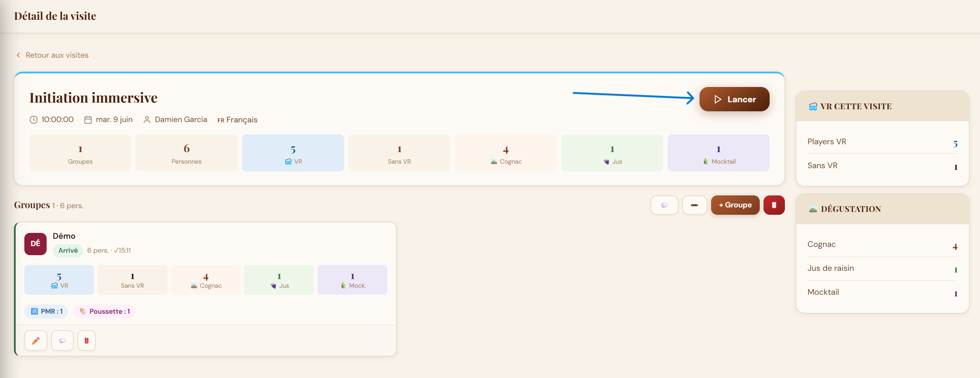Screen dimensions: 980x378
Task: Click the 4 Cognac summary tile in header
Action: [x=506, y=153]
